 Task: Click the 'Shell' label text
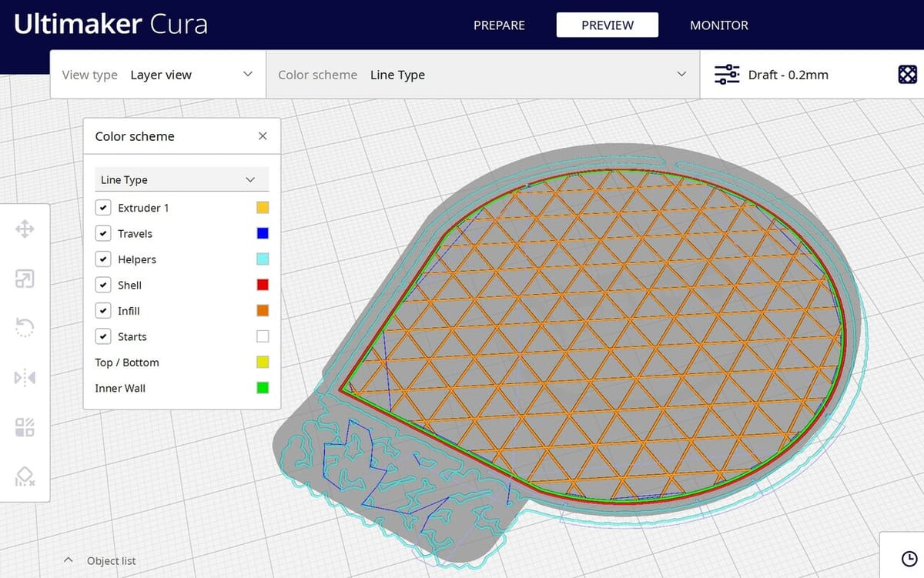[129, 285]
